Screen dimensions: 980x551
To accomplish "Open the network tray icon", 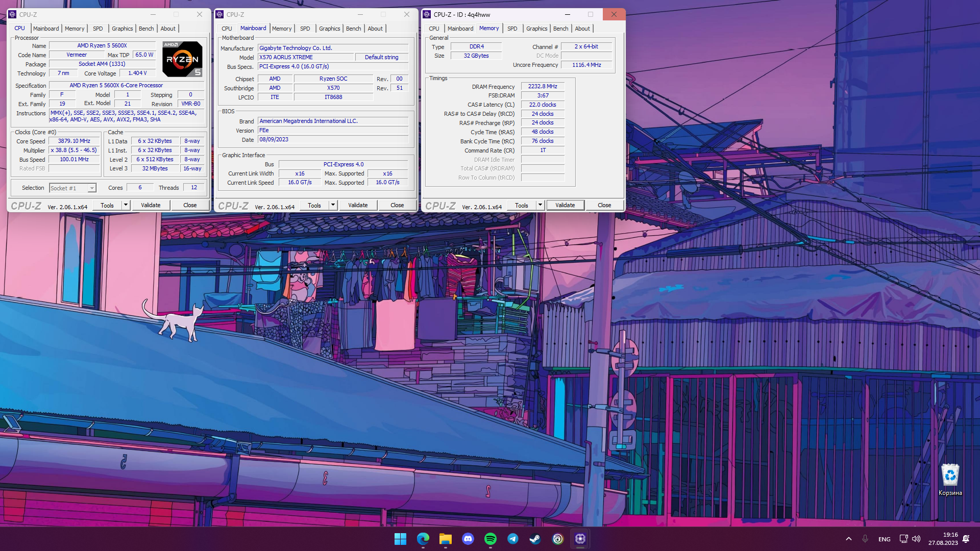I will pyautogui.click(x=903, y=539).
